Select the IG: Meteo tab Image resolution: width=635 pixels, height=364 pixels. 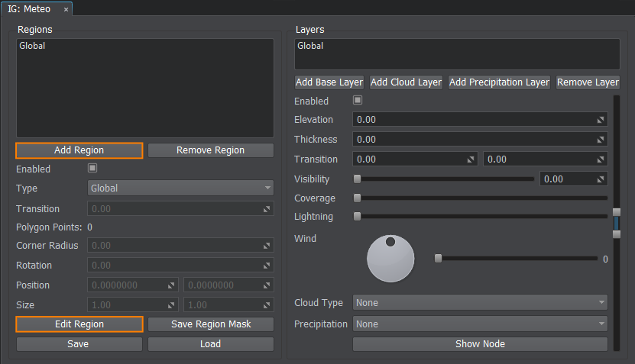click(31, 9)
